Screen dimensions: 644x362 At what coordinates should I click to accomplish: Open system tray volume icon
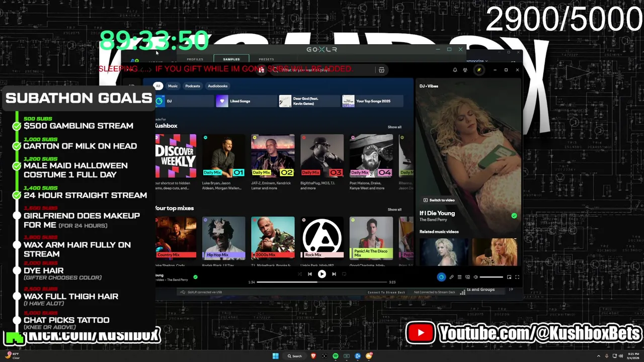pos(621,356)
